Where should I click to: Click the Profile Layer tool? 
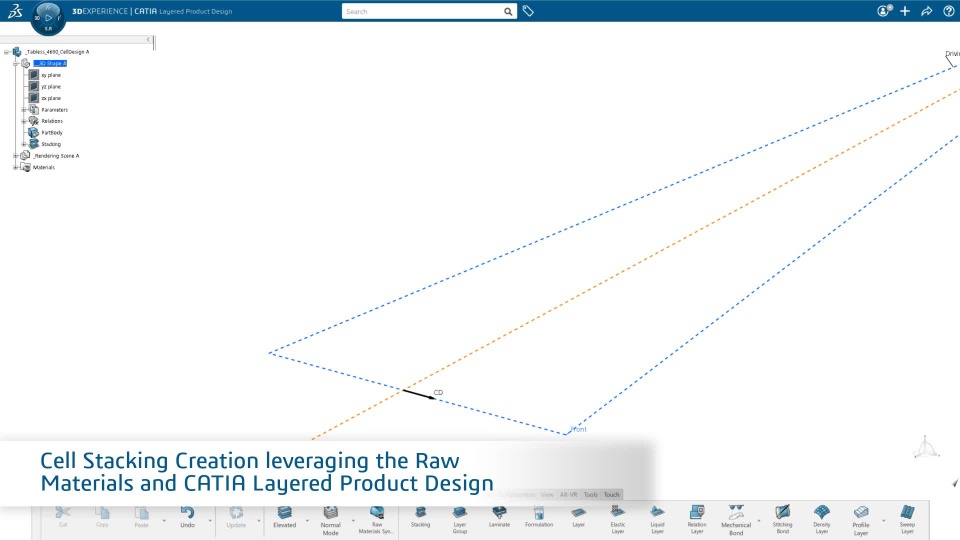point(861,520)
